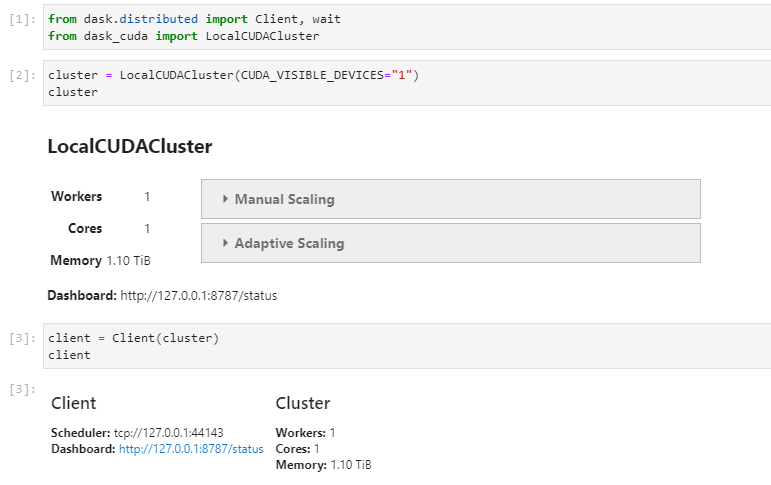Select the LocalCUDACluster output heading
This screenshot has height=485, width=771.
(x=130, y=147)
